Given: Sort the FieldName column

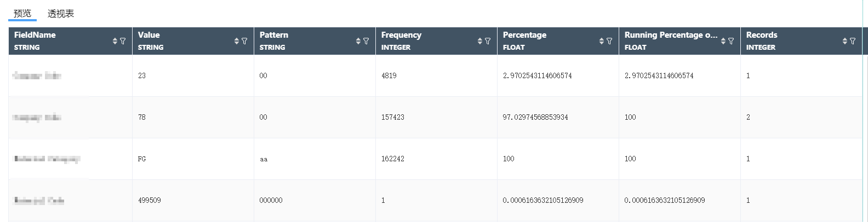Looking at the screenshot, I should tap(115, 41).
